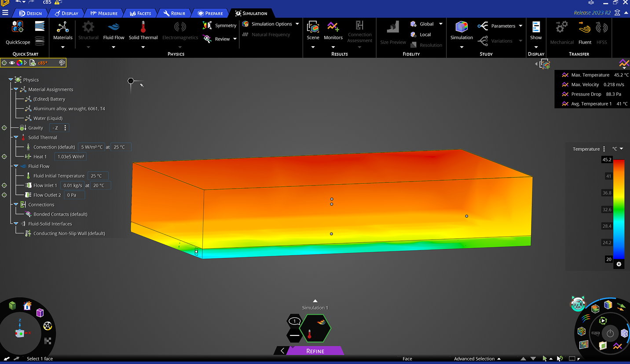Click the 45.2 legend maximum value
The height and width of the screenshot is (364, 630).
[x=607, y=160]
